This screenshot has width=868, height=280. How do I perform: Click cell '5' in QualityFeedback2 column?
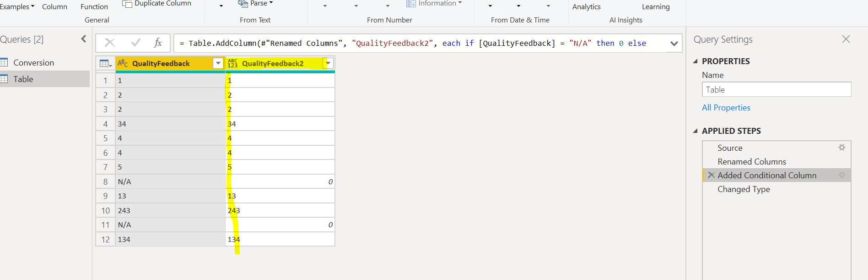click(x=280, y=167)
